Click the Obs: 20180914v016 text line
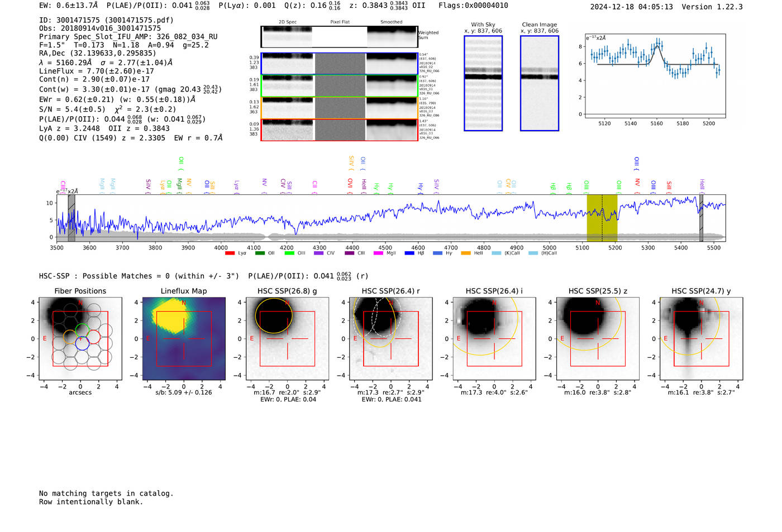 pyautogui.click(x=100, y=28)
